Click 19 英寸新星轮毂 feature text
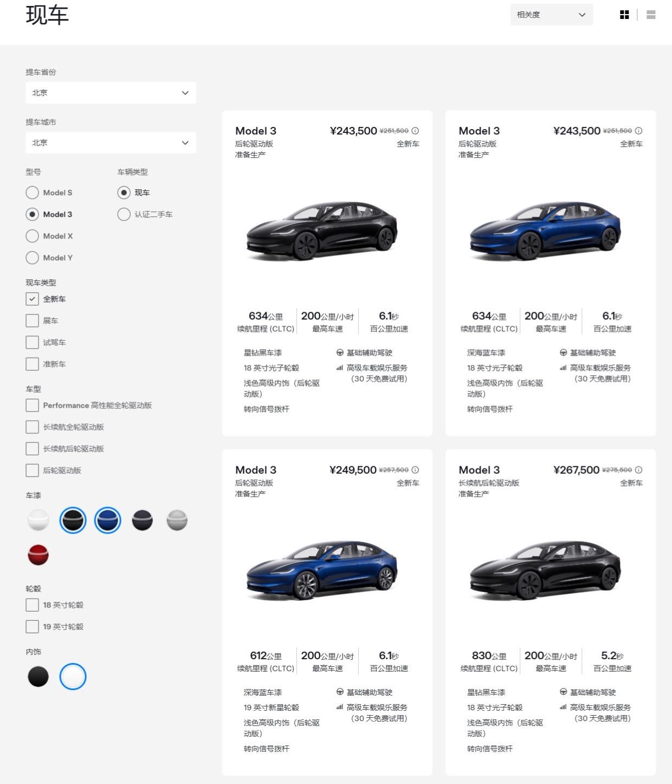 271,708
